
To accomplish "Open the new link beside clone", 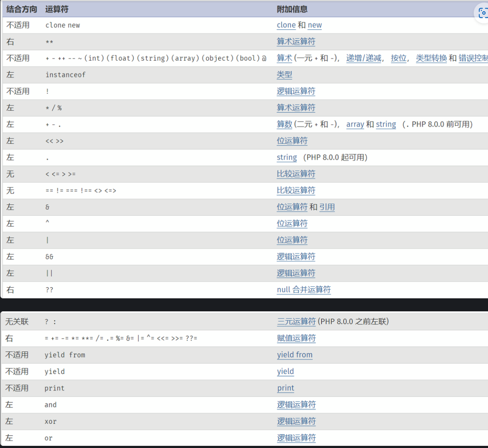I will (315, 25).
